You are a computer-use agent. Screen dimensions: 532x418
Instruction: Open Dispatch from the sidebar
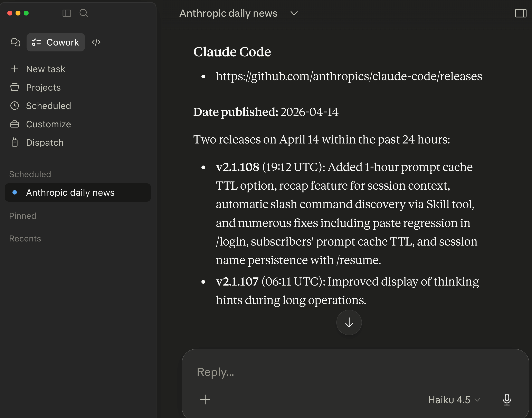(x=45, y=142)
